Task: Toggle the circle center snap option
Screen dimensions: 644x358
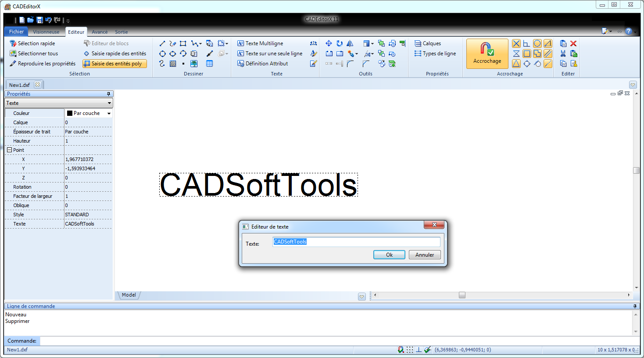Action: coord(537,43)
